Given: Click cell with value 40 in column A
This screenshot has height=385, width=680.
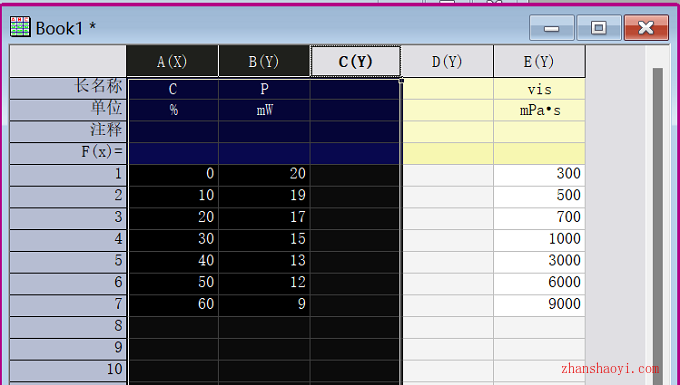Looking at the screenshot, I should click(x=173, y=262).
